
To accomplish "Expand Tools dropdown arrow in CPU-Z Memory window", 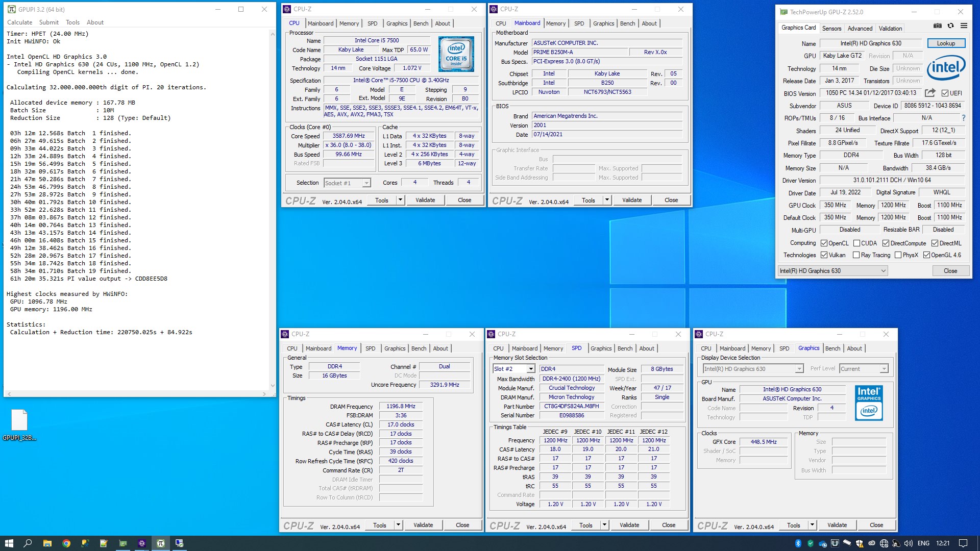I will pos(398,525).
